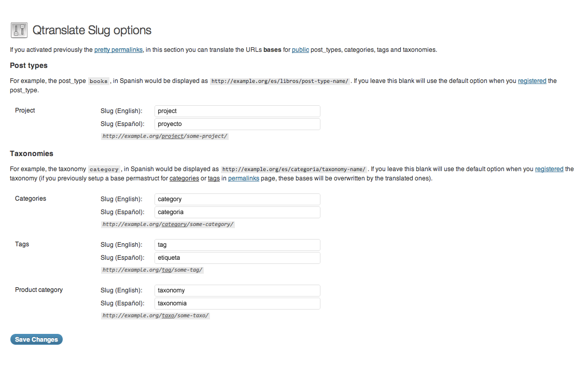Open the tags link in the taxonomy description

click(214, 178)
